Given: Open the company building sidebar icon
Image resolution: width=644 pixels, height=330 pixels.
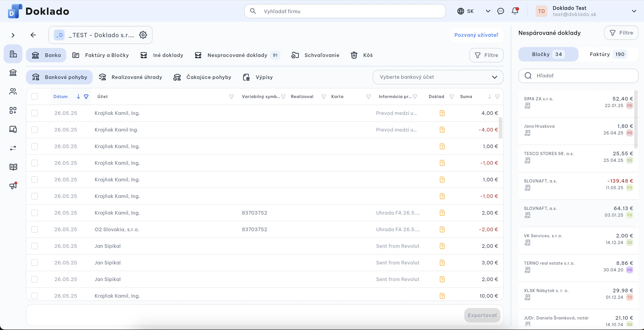Looking at the screenshot, I should click(x=13, y=54).
